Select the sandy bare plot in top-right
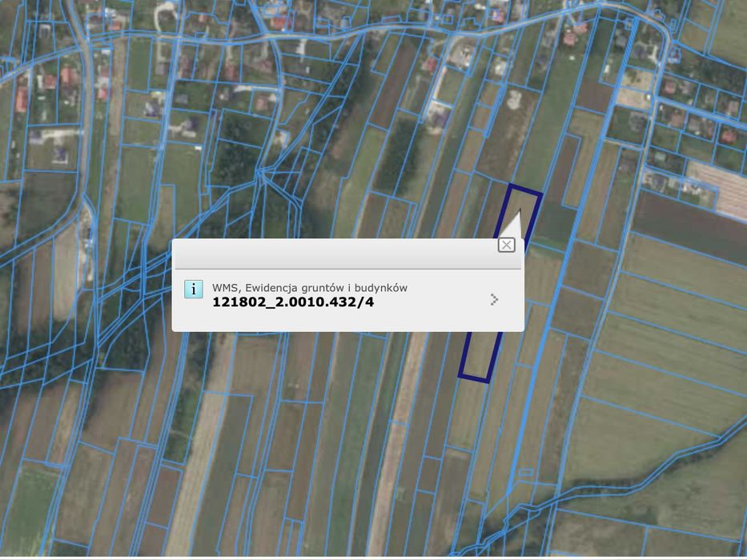This screenshot has height=560, width=747. pyautogui.click(x=635, y=90)
